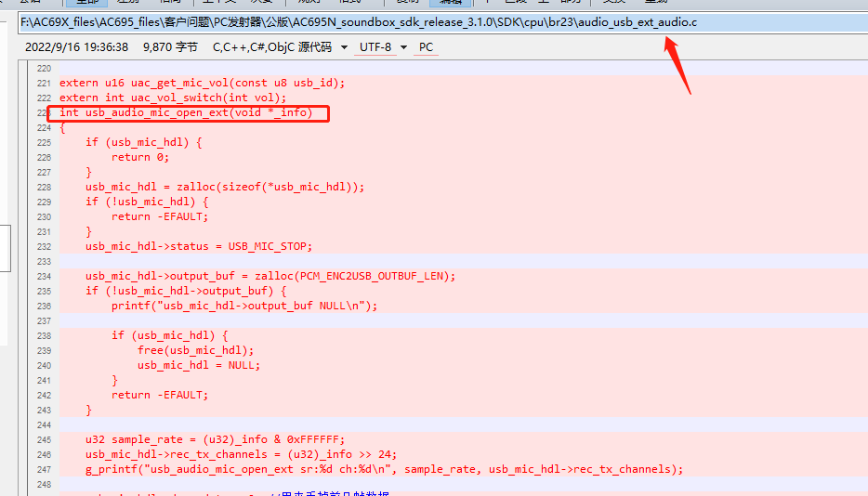The height and width of the screenshot is (496, 868).
Task: Click the 2022/9/16 19:36:38 timestamp
Action: pyautogui.click(x=76, y=47)
